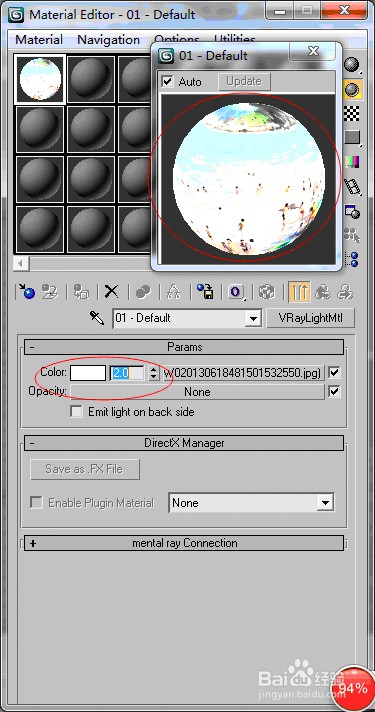Viewport: 375px width, 712px height.
Task: Click the sample slots scrollbar left arrow
Action: pos(21,263)
